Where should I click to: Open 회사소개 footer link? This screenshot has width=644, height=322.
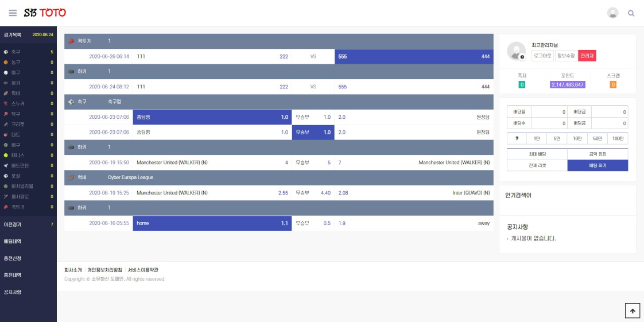click(73, 270)
